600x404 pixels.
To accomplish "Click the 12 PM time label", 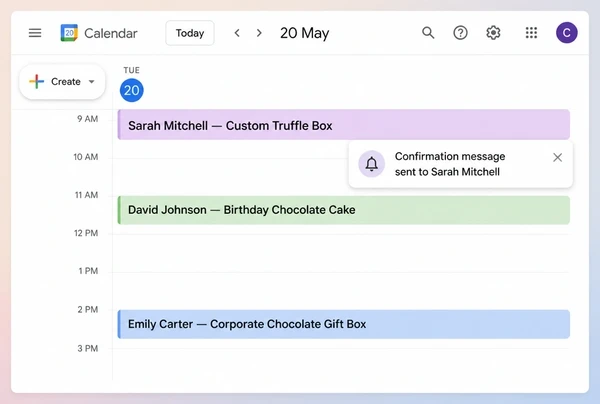I will pos(86,233).
